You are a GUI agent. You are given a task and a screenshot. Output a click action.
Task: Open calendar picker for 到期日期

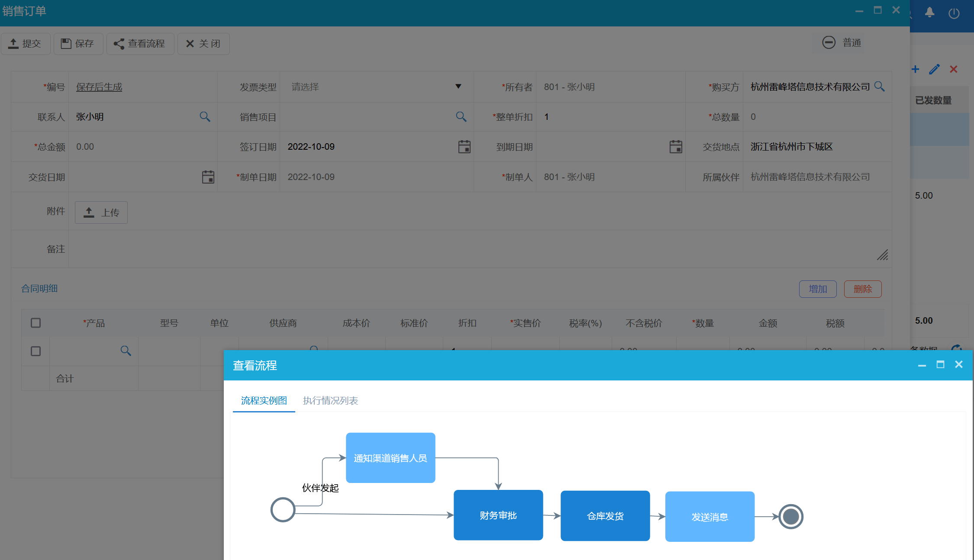pos(675,147)
